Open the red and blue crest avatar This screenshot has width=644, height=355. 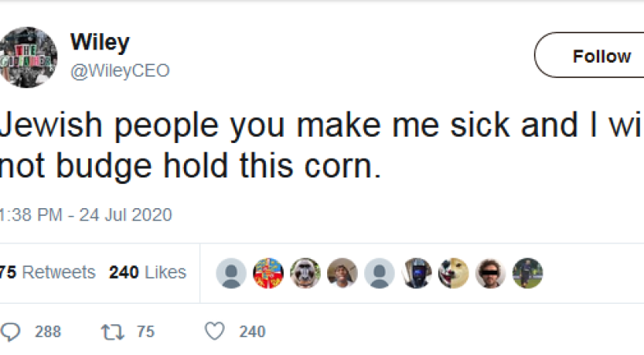268,273
